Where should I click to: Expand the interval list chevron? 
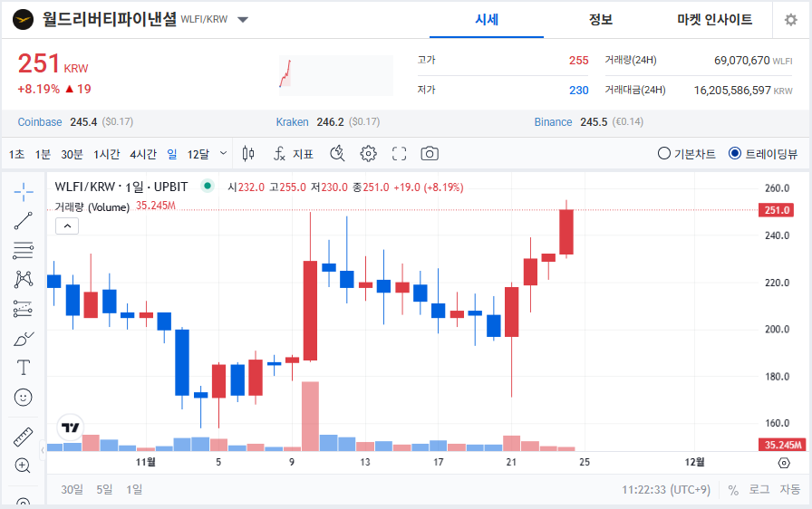coord(223,153)
